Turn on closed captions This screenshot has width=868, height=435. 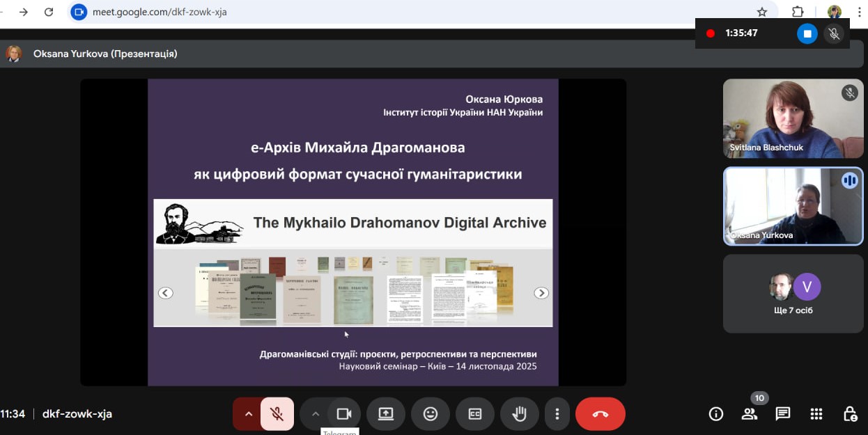click(475, 414)
